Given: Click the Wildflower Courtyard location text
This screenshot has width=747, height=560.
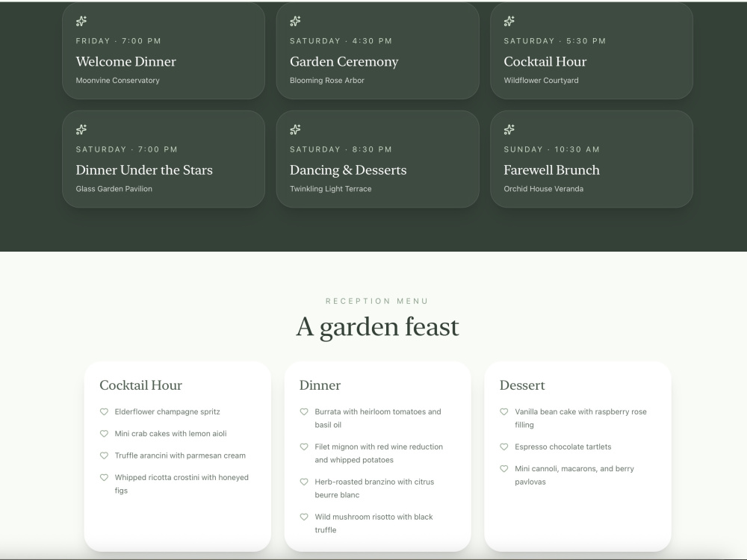Looking at the screenshot, I should (x=541, y=81).
